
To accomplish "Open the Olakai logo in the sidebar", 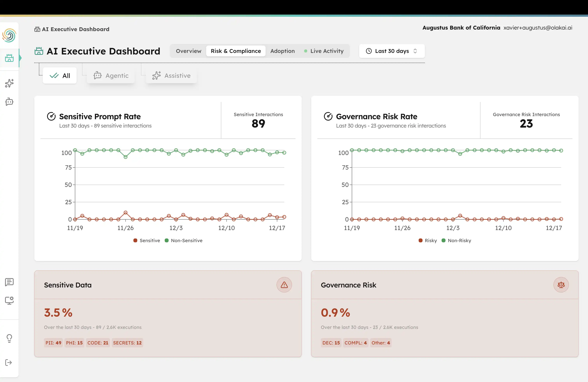I will pos(9,35).
